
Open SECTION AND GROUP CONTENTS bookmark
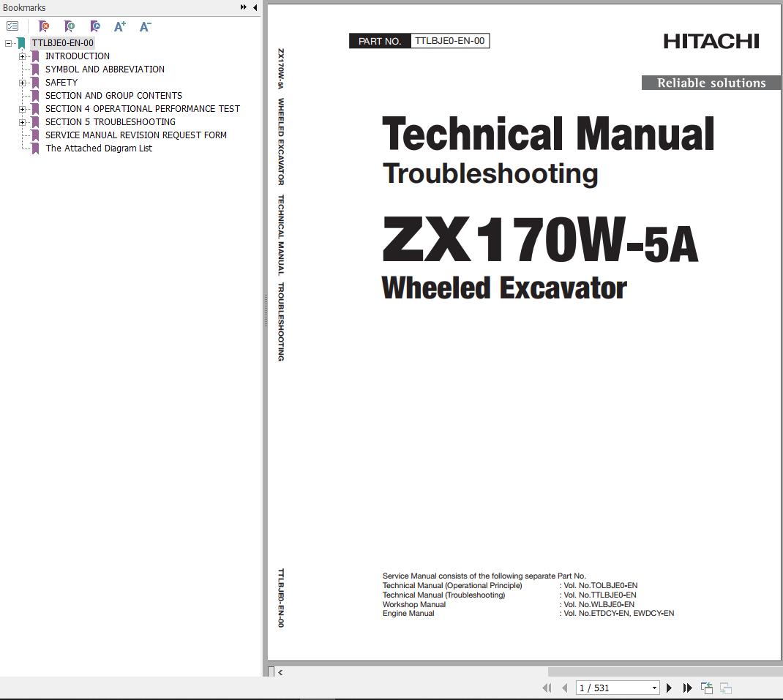tap(113, 95)
